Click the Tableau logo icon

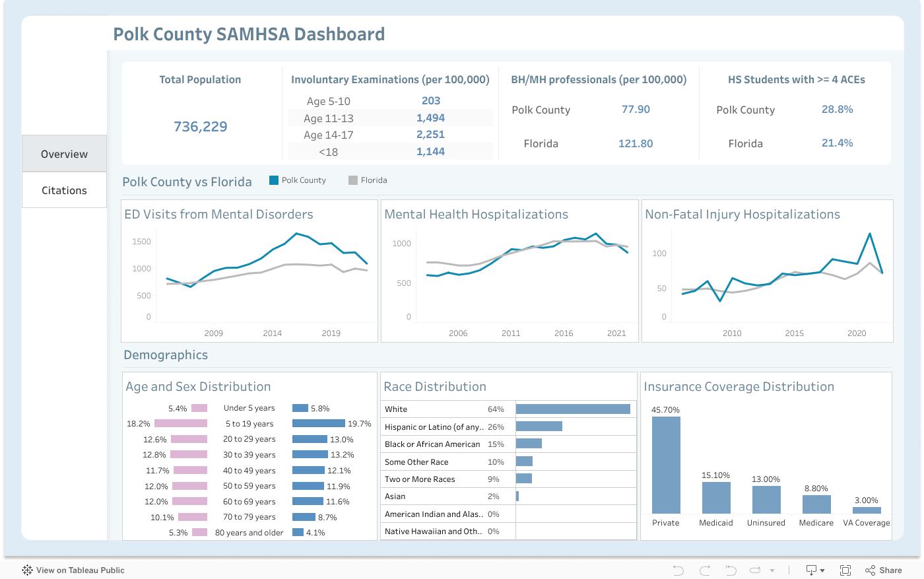27,570
